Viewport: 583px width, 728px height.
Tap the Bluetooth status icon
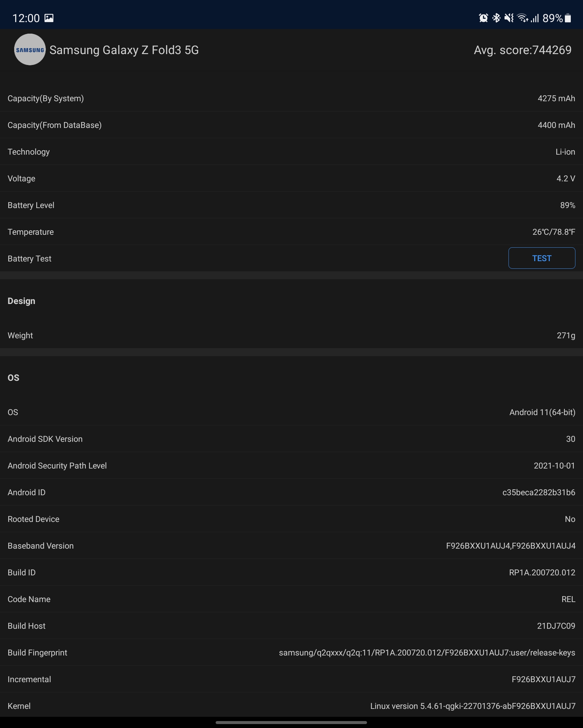pyautogui.click(x=496, y=18)
